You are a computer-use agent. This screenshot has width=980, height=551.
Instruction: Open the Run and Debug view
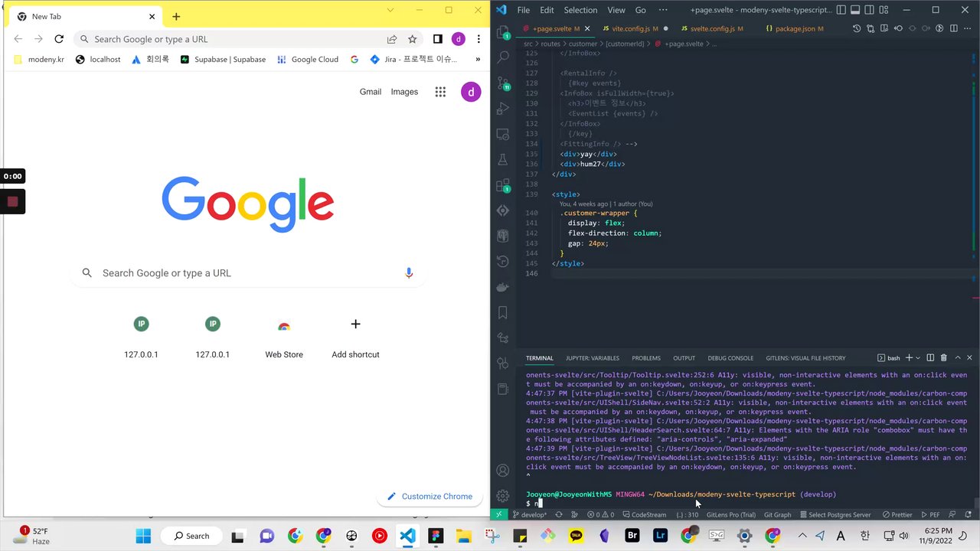click(503, 108)
